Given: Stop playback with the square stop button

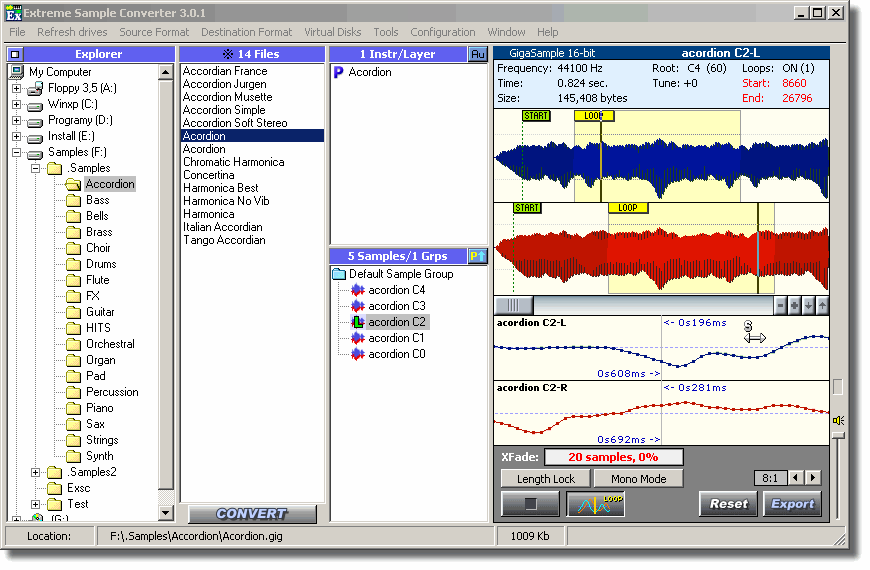Looking at the screenshot, I should coord(530,504).
